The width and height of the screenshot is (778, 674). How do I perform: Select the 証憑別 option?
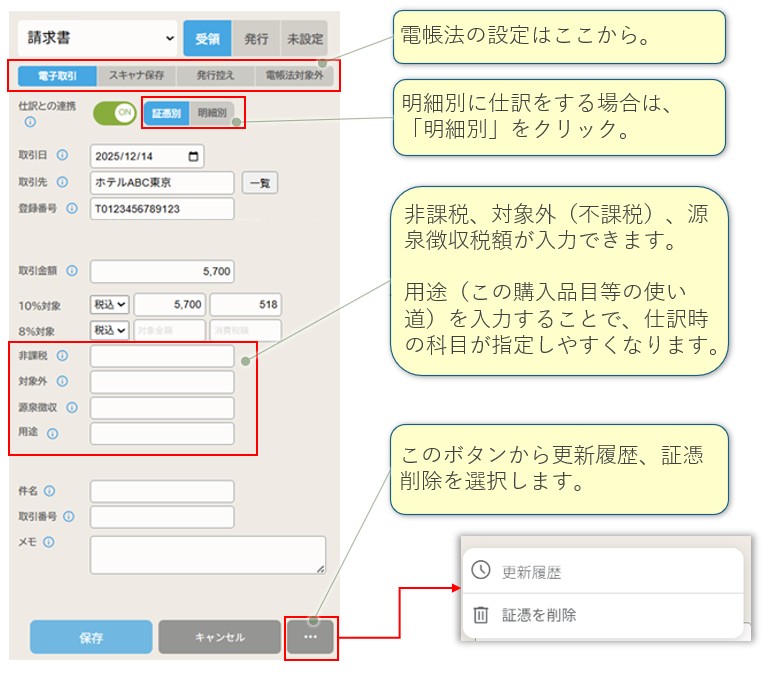(x=166, y=113)
